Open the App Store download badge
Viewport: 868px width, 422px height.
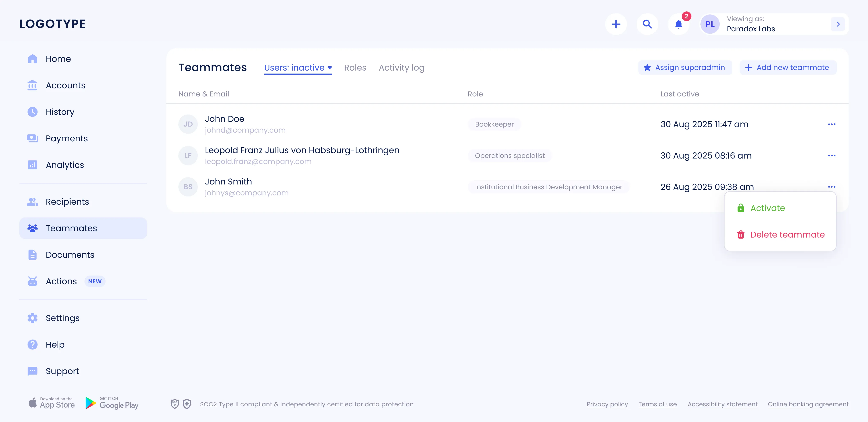pyautogui.click(x=51, y=403)
